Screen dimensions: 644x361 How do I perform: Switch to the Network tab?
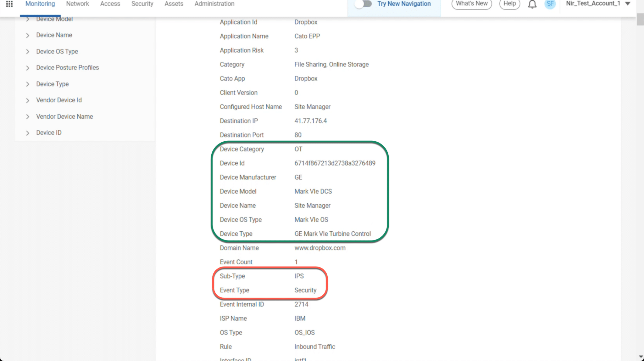coord(77,4)
